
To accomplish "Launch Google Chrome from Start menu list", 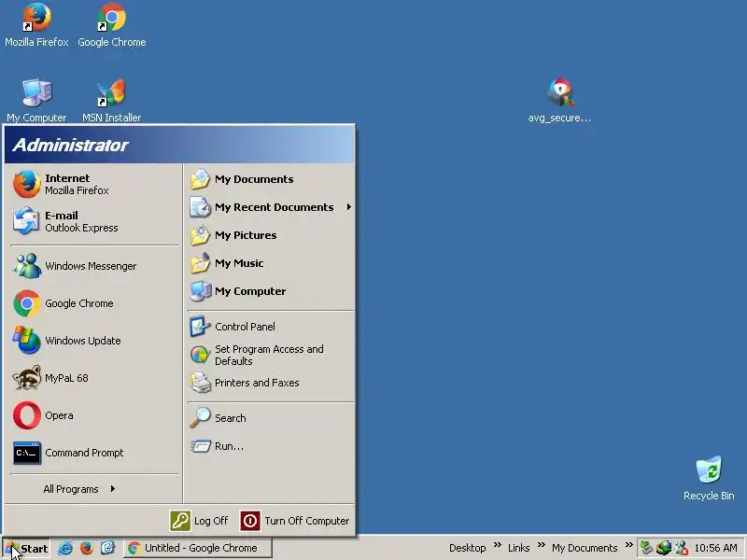I will point(92,303).
